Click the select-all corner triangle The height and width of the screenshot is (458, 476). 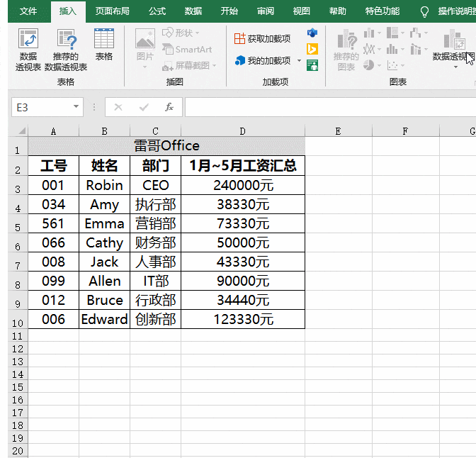pyautogui.click(x=21, y=130)
